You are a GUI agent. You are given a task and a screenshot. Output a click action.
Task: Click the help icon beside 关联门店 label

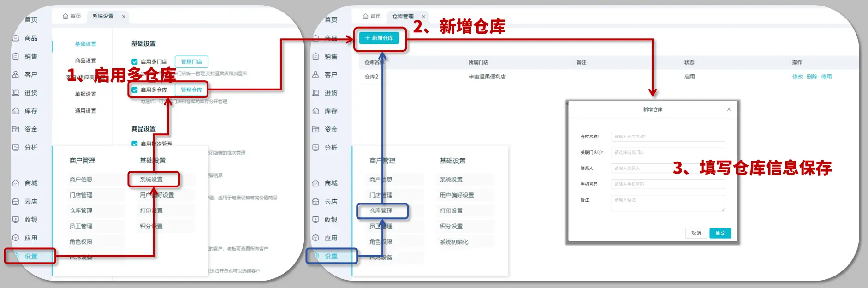pyautogui.click(x=600, y=152)
